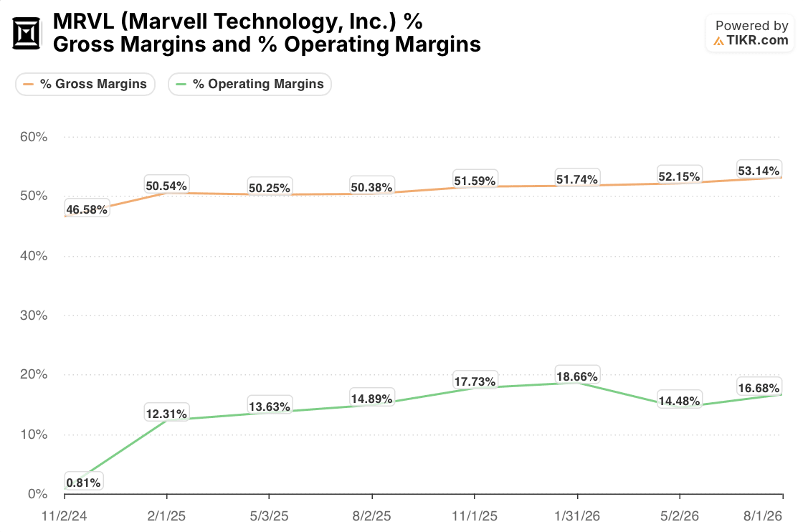Toggle the % Gross Margins legend

tap(85, 84)
